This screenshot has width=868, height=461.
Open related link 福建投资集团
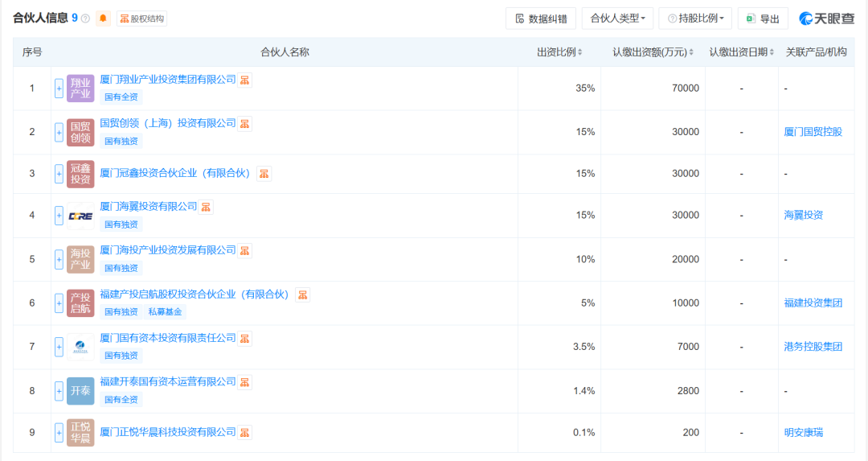coord(813,303)
